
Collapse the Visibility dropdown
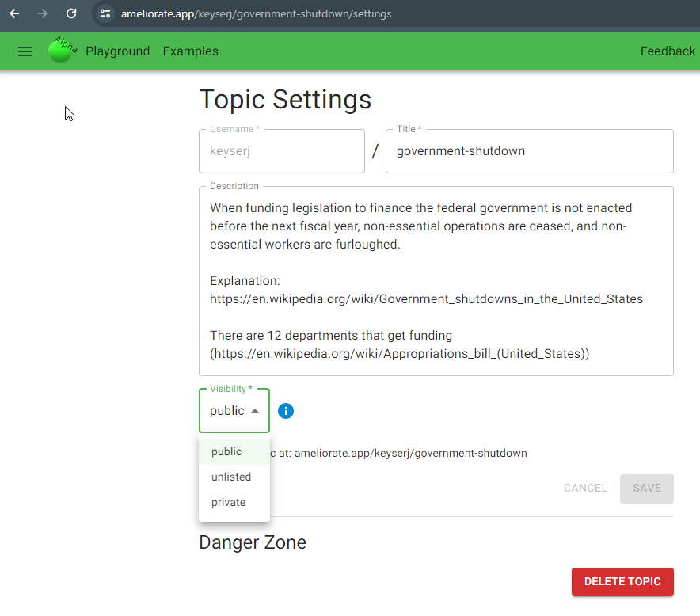click(x=234, y=411)
